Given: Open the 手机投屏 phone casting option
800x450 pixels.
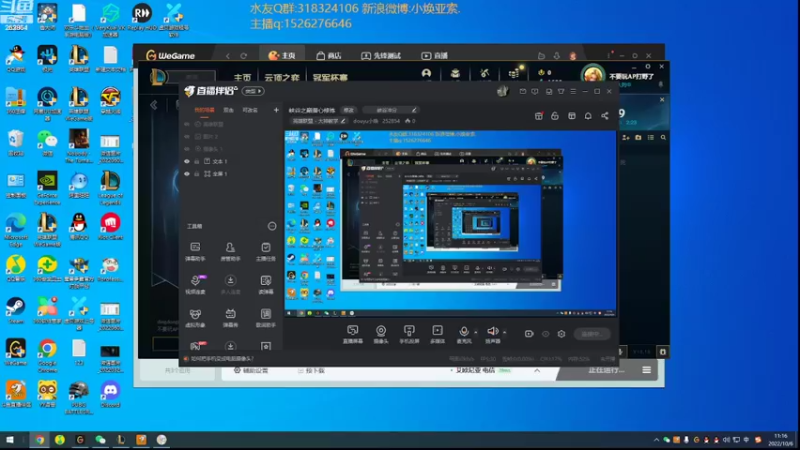Looking at the screenshot, I should point(409,334).
